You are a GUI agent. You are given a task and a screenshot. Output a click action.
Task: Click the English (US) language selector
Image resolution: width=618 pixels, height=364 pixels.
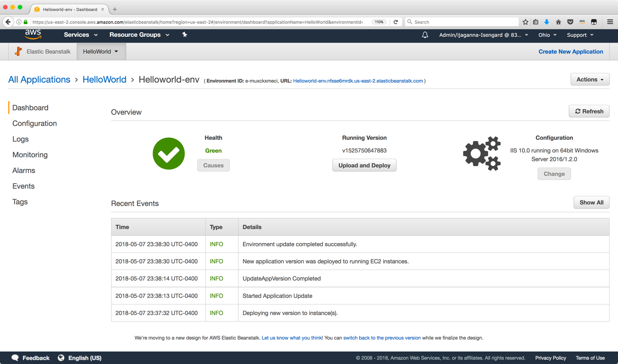pyautogui.click(x=85, y=358)
